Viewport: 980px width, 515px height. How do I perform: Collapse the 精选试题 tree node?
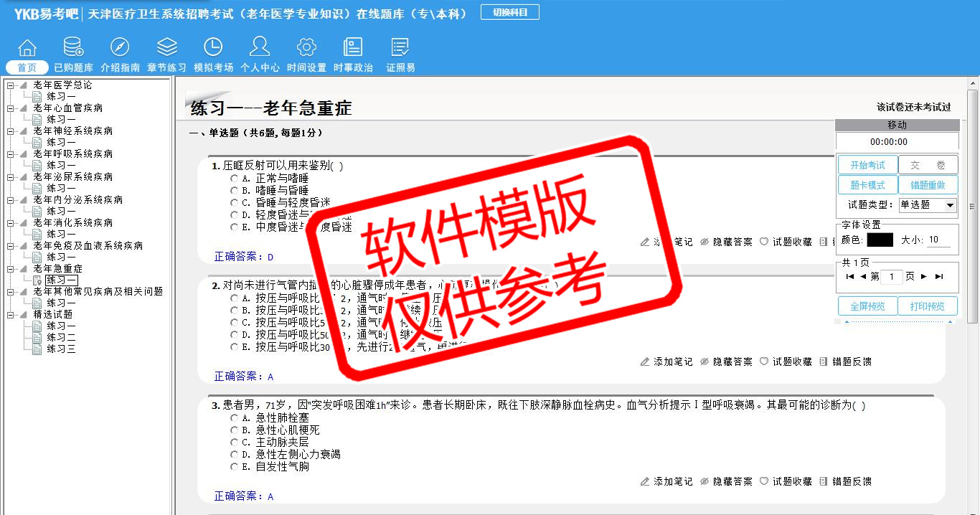coord(10,315)
